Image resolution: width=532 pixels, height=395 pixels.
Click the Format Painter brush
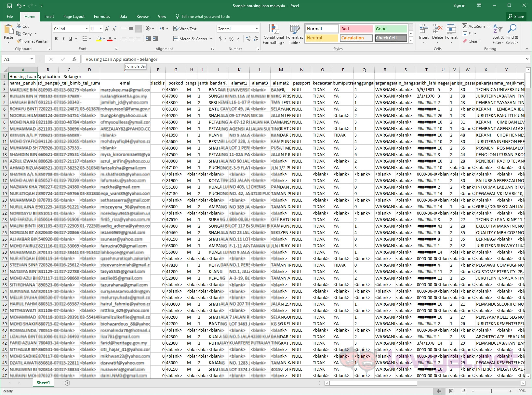[x=19, y=41]
